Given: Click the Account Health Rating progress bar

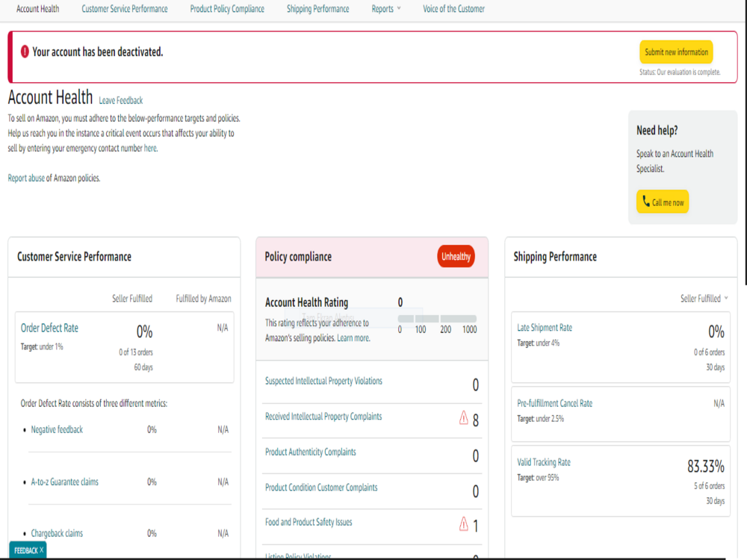Looking at the screenshot, I should [x=437, y=319].
